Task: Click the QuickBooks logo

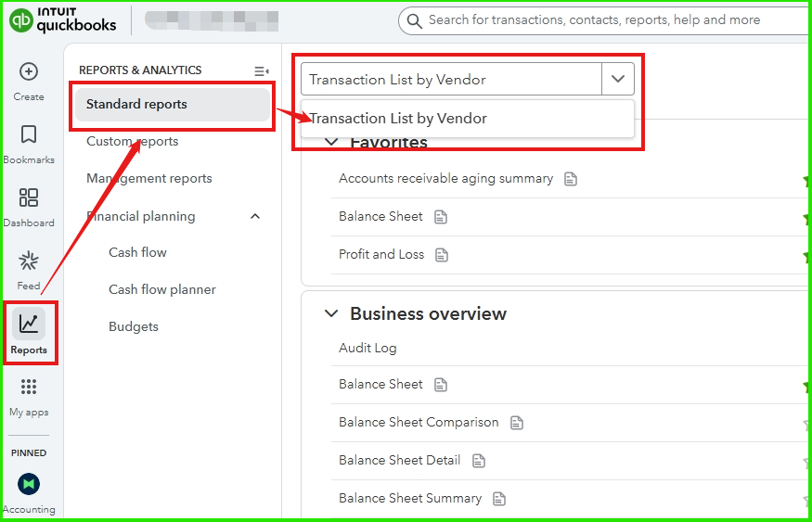Action: (x=63, y=19)
